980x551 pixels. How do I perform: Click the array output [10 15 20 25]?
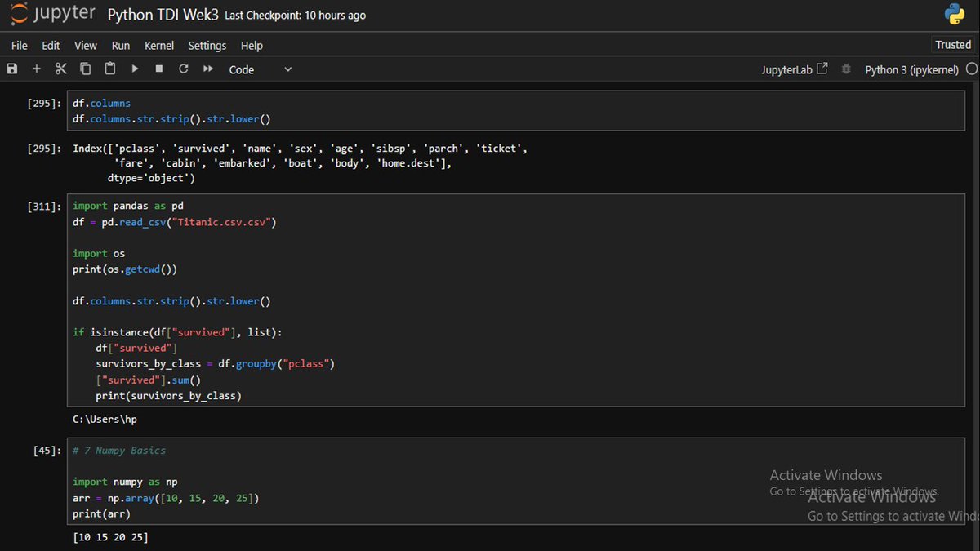[x=110, y=537]
